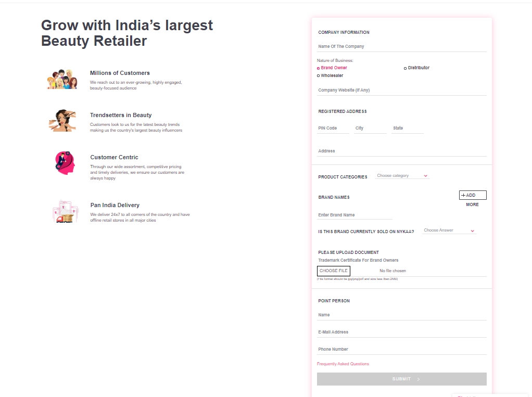Click the arrow on the Submit button
This screenshot has height=397, width=532.
point(419,379)
